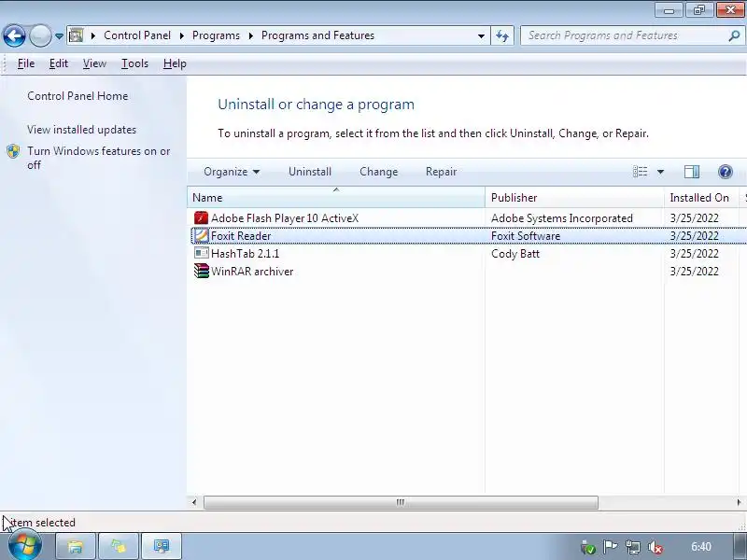Open the Edit menu

click(x=59, y=63)
